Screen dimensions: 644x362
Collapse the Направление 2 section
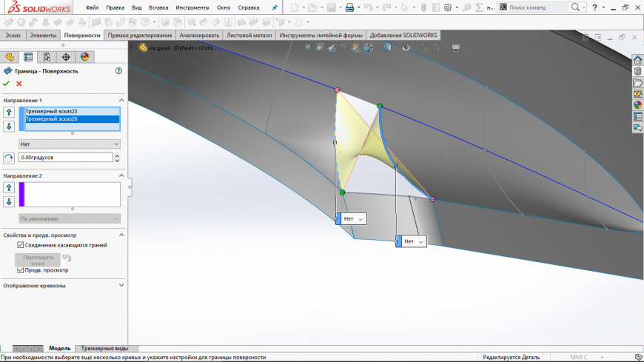(x=121, y=175)
